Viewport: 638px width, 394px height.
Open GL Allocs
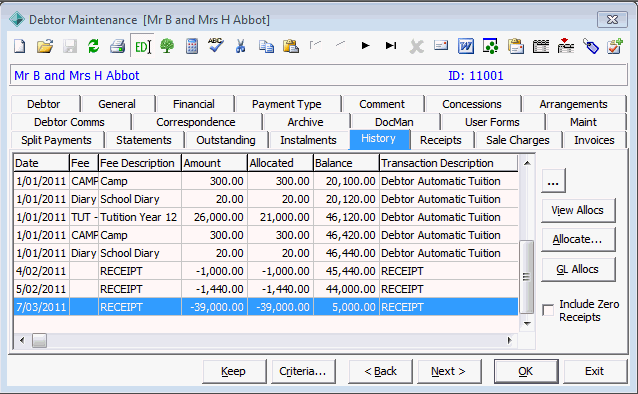pyautogui.click(x=577, y=269)
